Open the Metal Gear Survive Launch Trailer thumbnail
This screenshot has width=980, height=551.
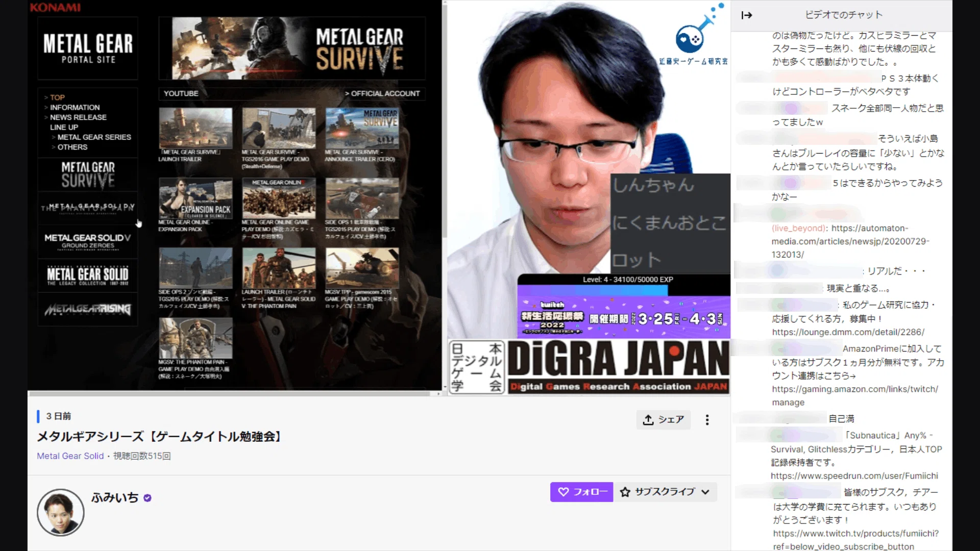[195, 129]
